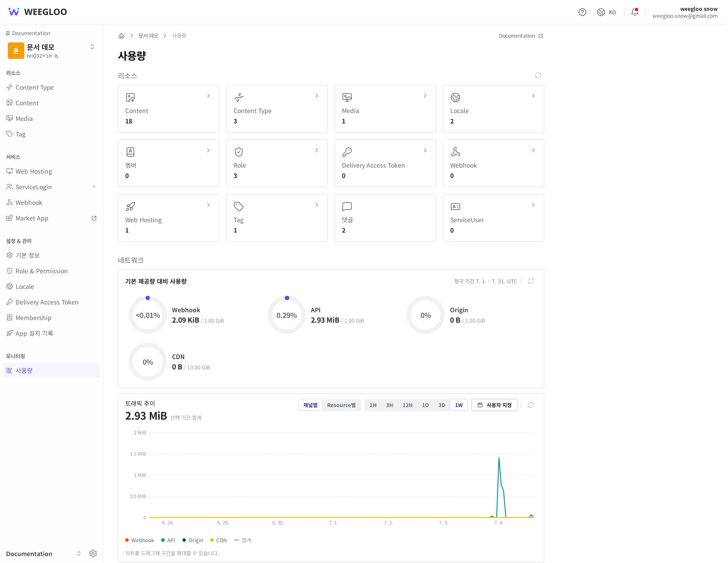This screenshot has width=728, height=563.
Task: Open the 문서 데모 project switcher
Action: (92, 47)
